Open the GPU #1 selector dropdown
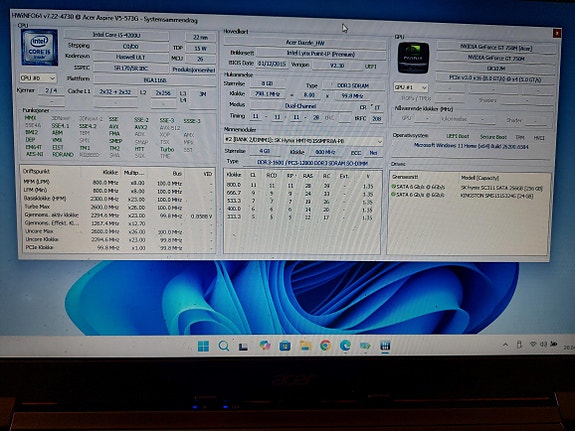Image resolution: width=575 pixels, height=431 pixels. pyautogui.click(x=411, y=88)
